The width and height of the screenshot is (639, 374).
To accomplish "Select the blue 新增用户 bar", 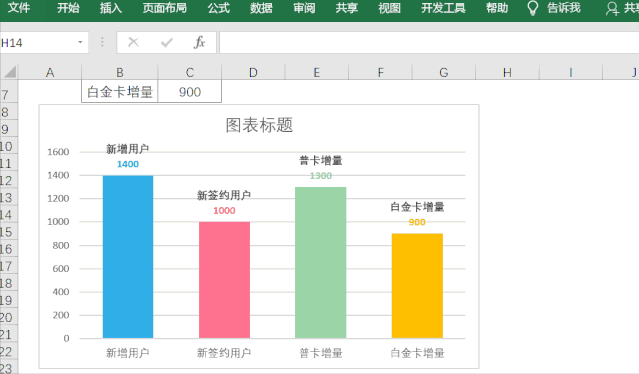I will point(128,257).
